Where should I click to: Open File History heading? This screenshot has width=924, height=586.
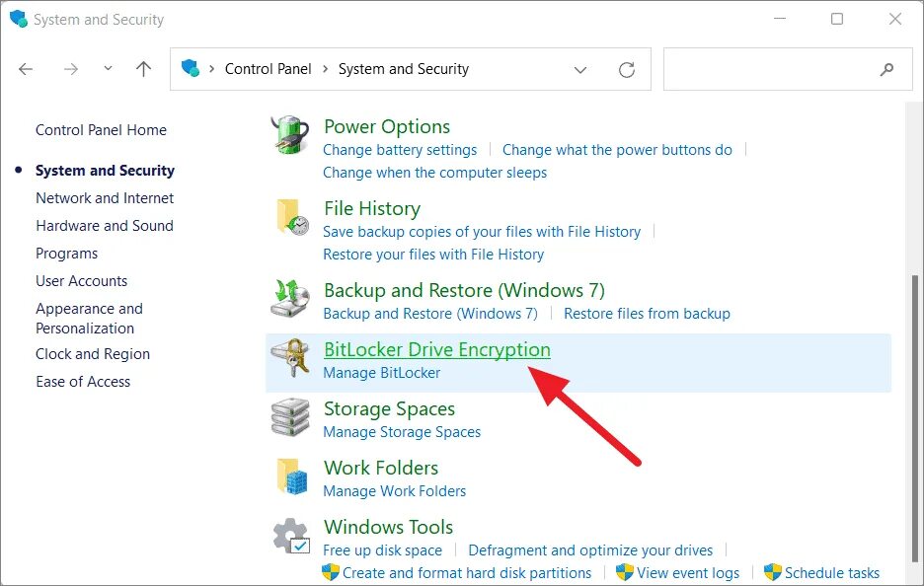[372, 208]
